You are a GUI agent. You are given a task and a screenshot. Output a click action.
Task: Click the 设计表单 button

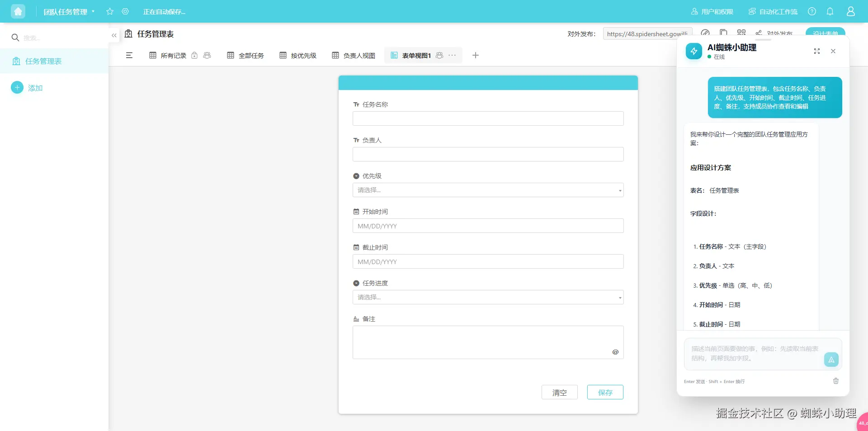[825, 32]
